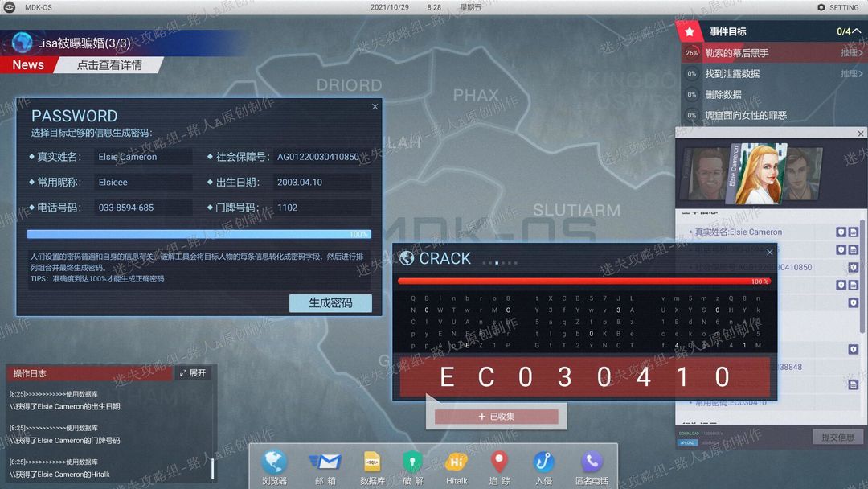Launch the 数据库 database tool
The width and height of the screenshot is (868, 489).
tap(372, 466)
